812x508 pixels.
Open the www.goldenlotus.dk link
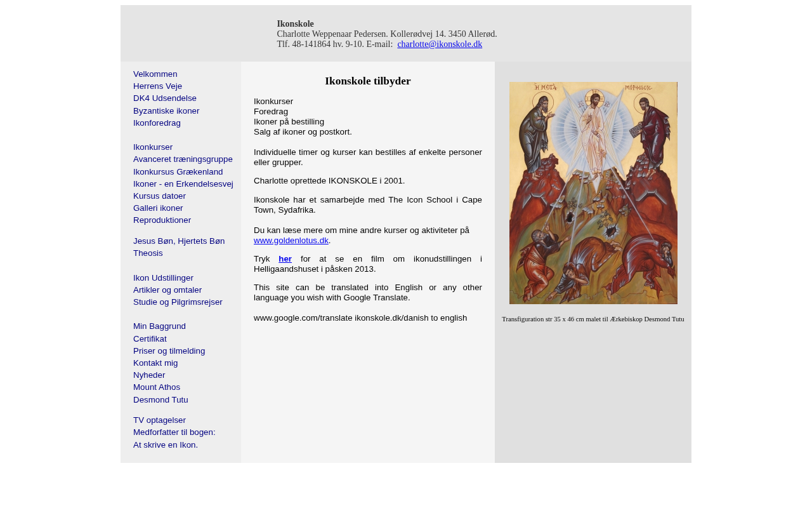pyautogui.click(x=291, y=241)
